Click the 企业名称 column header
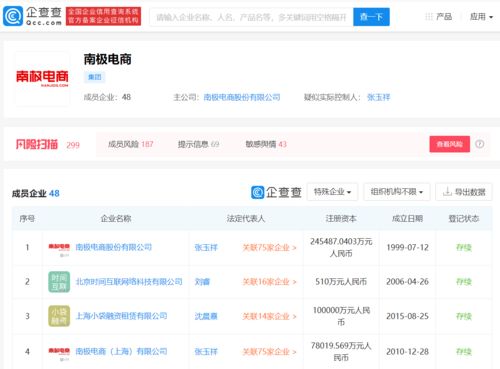 (x=116, y=219)
